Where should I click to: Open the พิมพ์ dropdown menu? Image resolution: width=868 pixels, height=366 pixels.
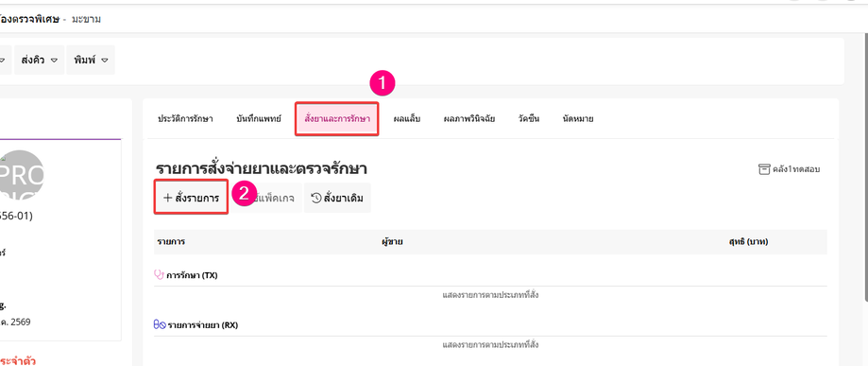click(91, 60)
